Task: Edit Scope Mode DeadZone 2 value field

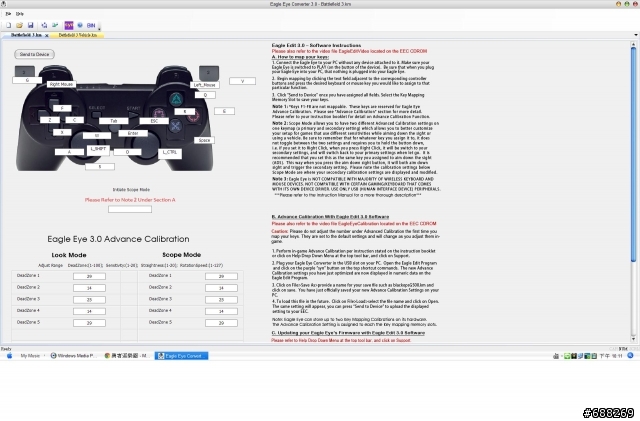Action: (221, 288)
